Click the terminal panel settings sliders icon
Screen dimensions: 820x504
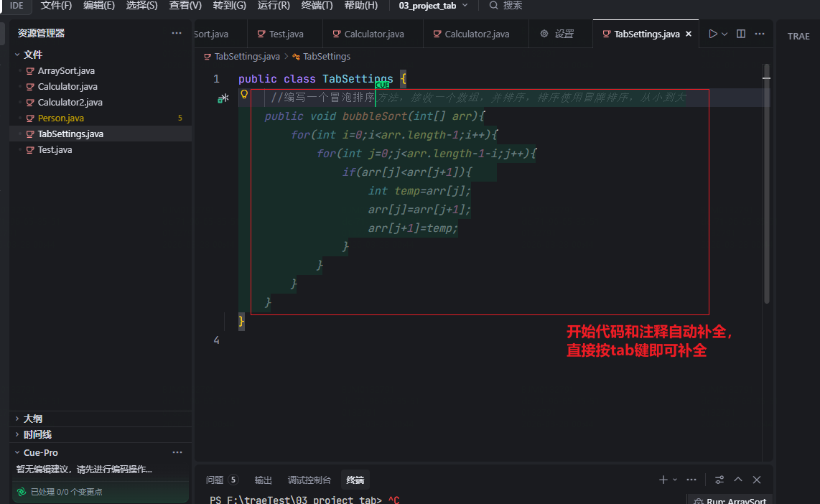click(x=719, y=480)
